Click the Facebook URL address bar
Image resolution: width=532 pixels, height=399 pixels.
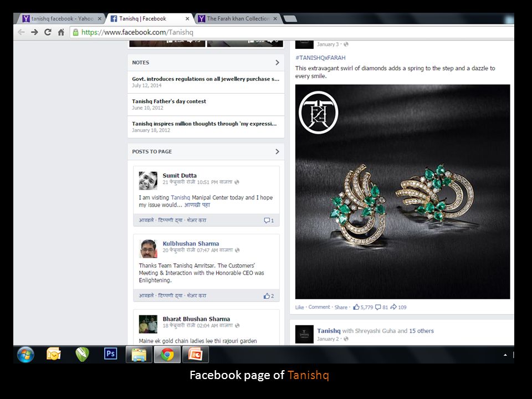pos(292,32)
